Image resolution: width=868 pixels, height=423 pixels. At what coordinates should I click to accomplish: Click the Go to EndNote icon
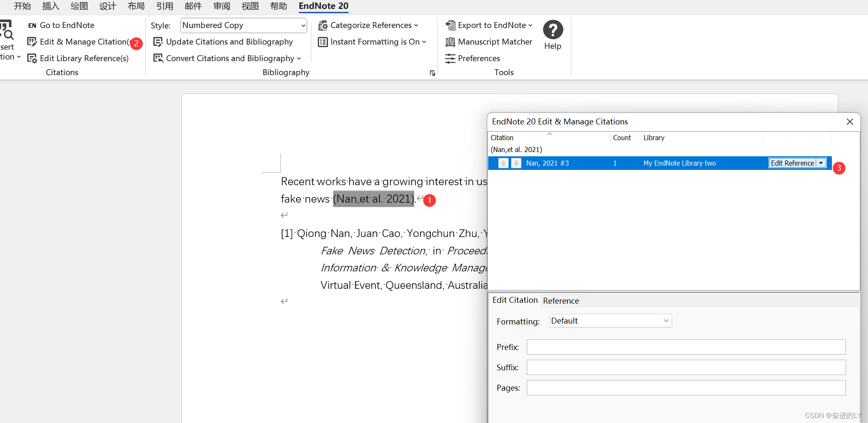click(x=32, y=25)
